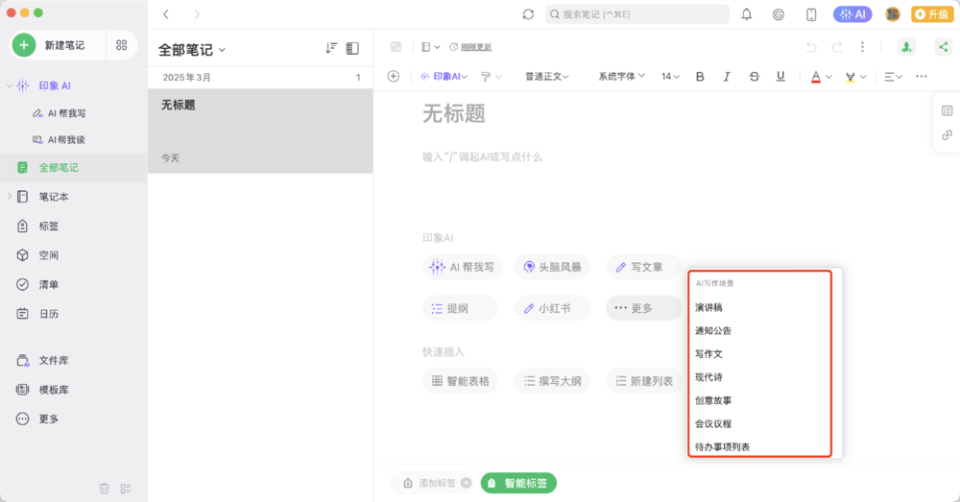
Task: Pick the red font color A
Action: coord(816,77)
